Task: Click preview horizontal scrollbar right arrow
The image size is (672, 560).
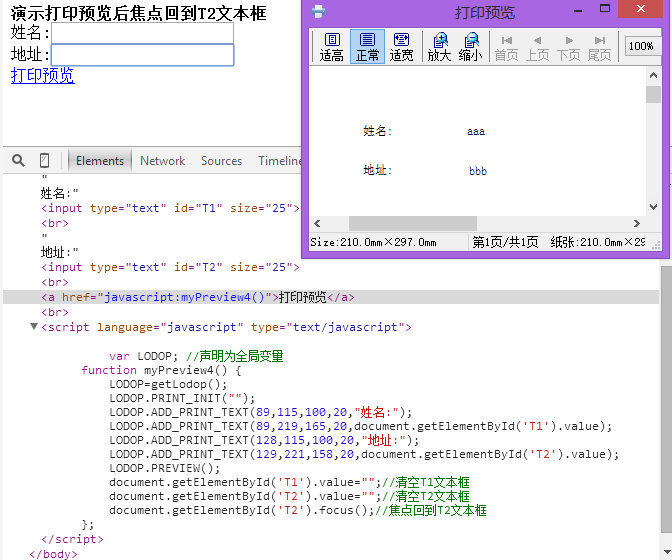Action: [637, 223]
